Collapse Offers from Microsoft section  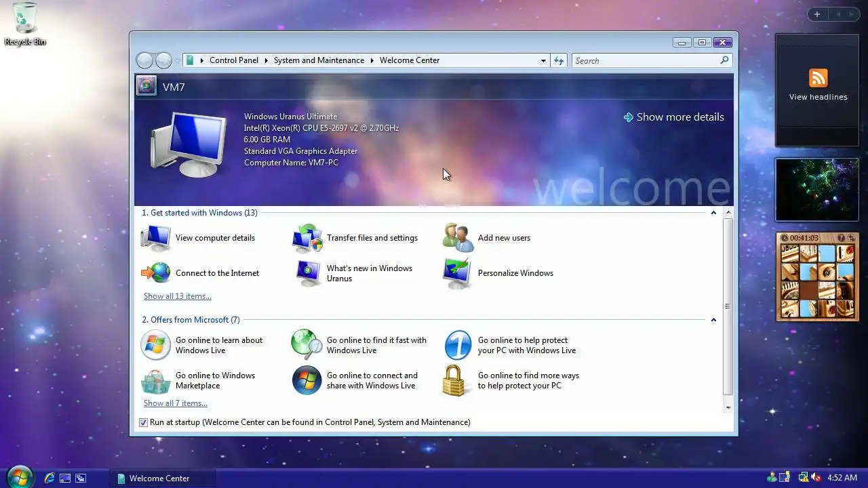tap(713, 320)
